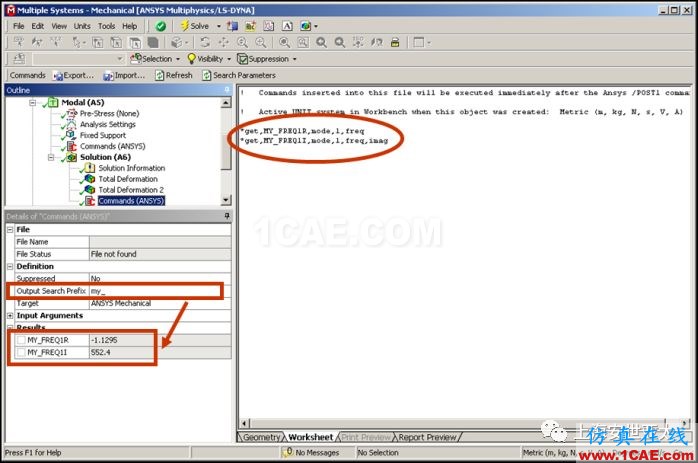
Task: Click the Import... button
Action: click(x=124, y=76)
